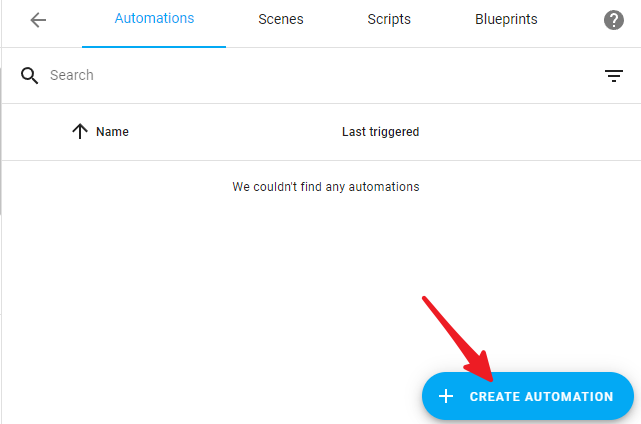Click empty header space right of Last triggered

click(529, 132)
